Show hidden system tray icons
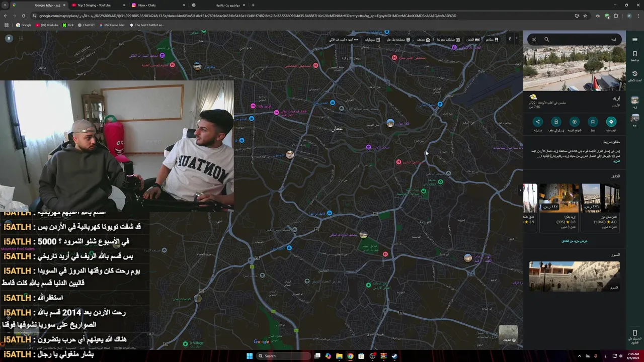644x362 pixels. pos(579,356)
